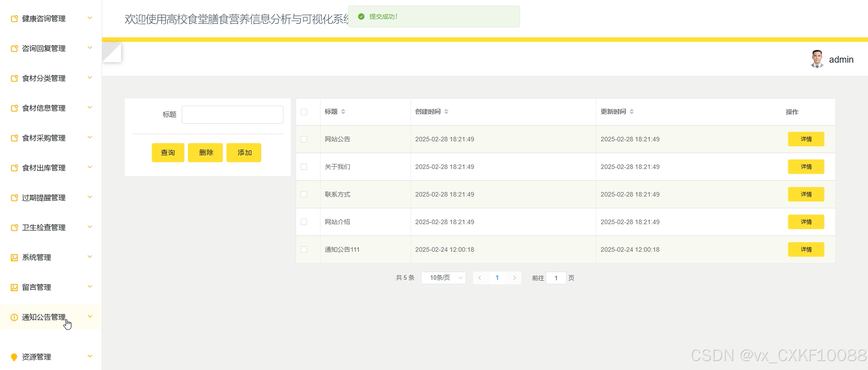Expand the 食材信息管理 chevron
The height and width of the screenshot is (370, 868).
pos(90,107)
